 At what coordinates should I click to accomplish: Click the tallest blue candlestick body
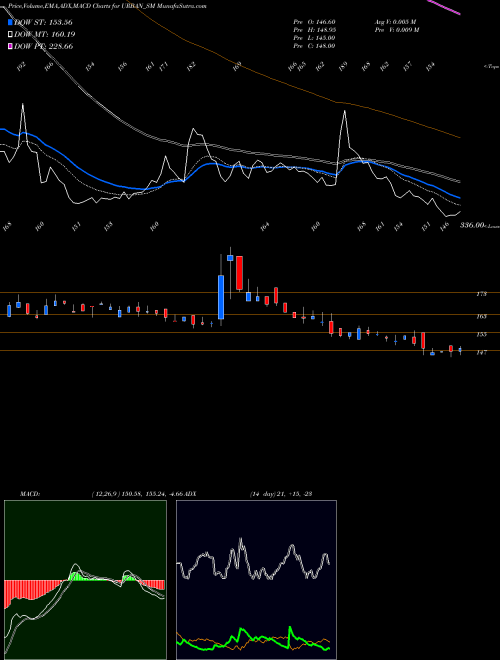221,297
